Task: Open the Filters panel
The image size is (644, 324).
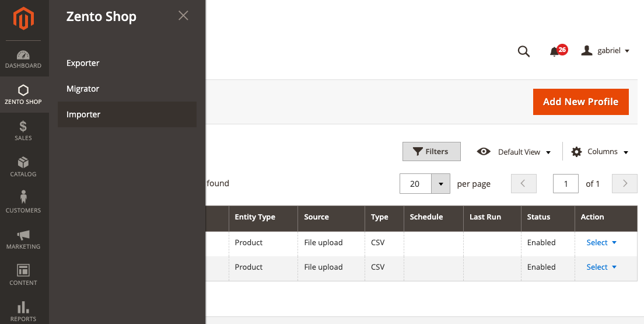Action: point(431,152)
